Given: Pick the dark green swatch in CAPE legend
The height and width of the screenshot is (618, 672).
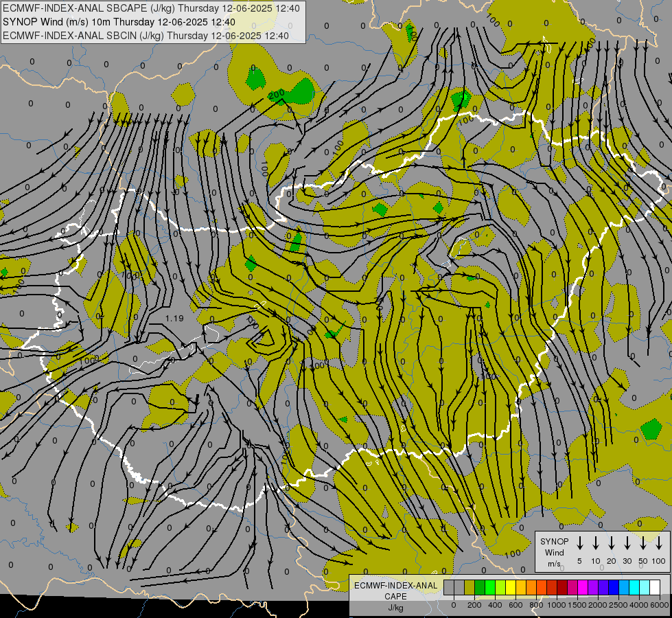Looking at the screenshot, I should [x=480, y=587].
